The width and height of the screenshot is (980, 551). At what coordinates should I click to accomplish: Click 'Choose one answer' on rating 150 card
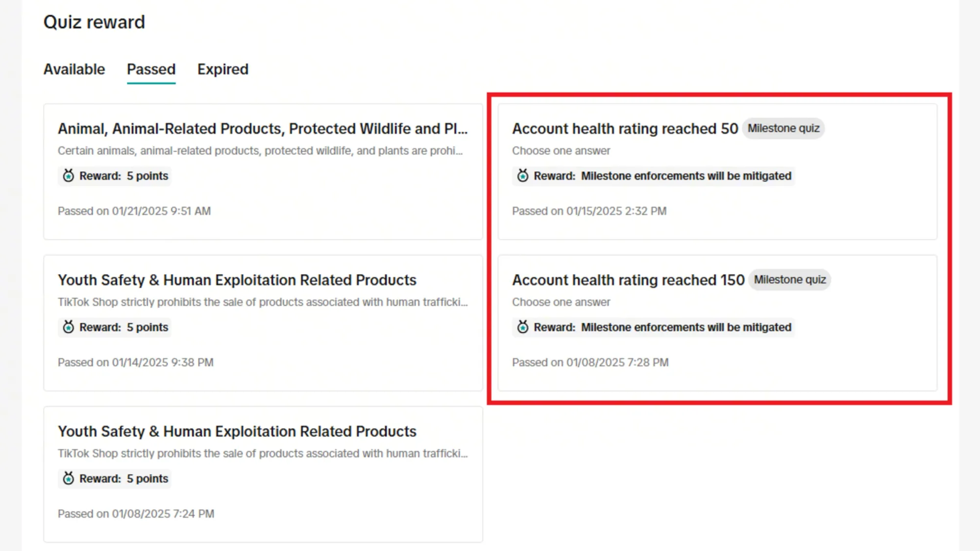pos(561,302)
